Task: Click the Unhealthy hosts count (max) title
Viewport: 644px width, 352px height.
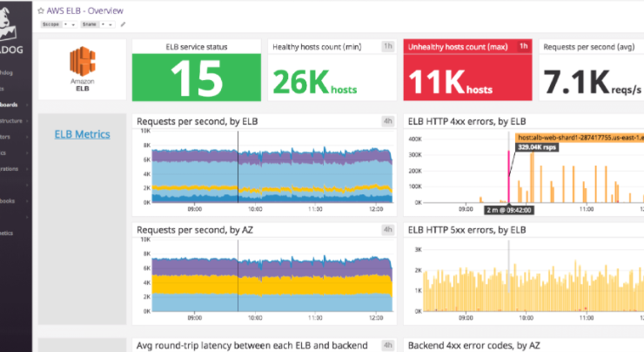Action: [x=458, y=47]
